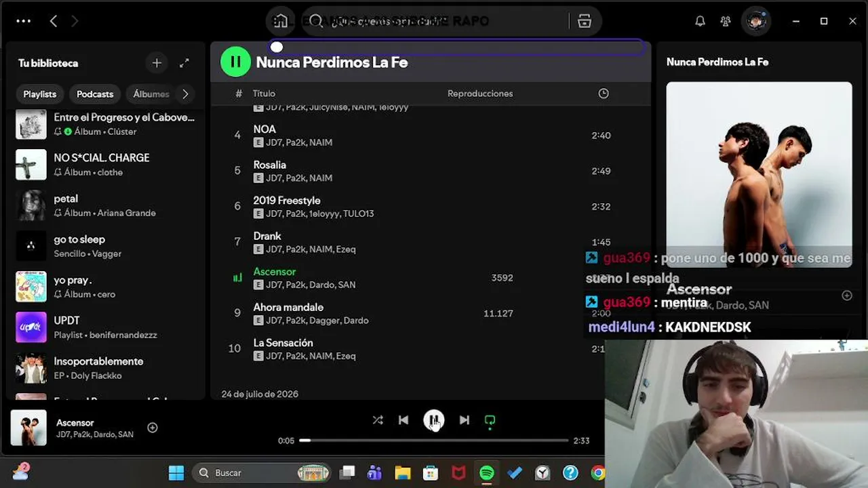Open the UPDT playlist
The width and height of the screenshot is (868, 488).
(x=106, y=327)
